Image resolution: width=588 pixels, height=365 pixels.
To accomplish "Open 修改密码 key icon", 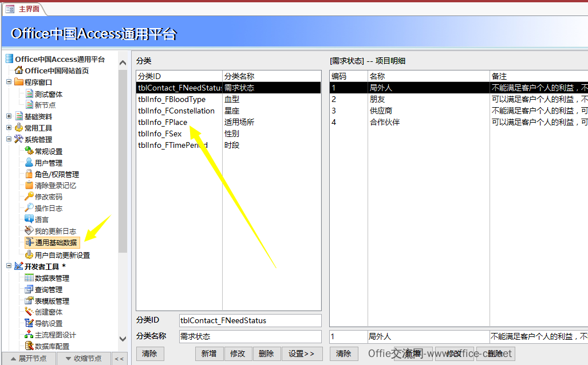I will (x=29, y=196).
